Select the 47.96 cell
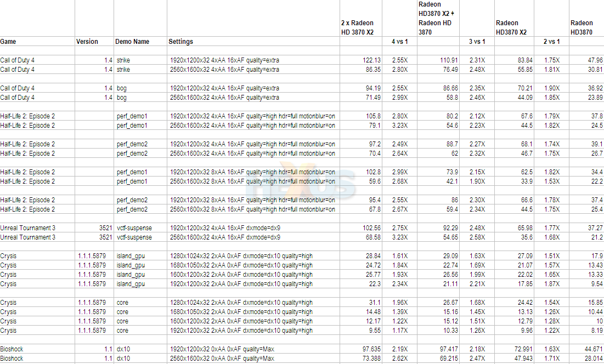This screenshot has height=364, width=604. 586,60
